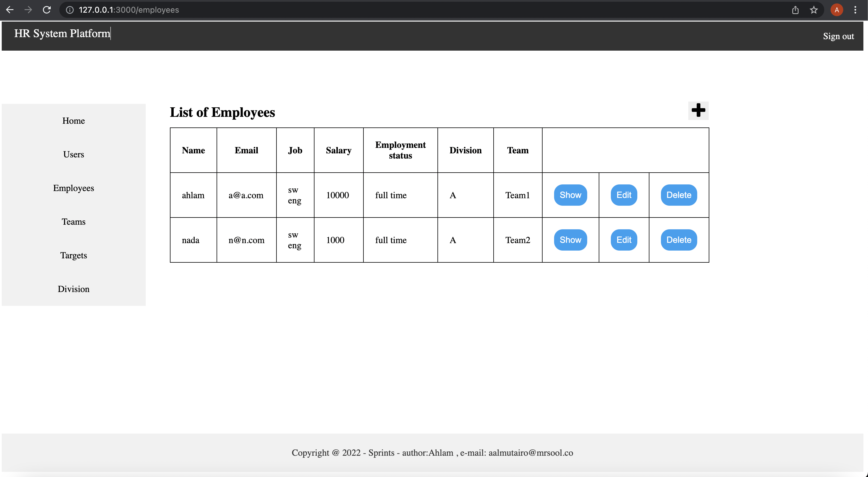The width and height of the screenshot is (868, 477).
Task: Open the Teams sidebar page
Action: (x=73, y=222)
